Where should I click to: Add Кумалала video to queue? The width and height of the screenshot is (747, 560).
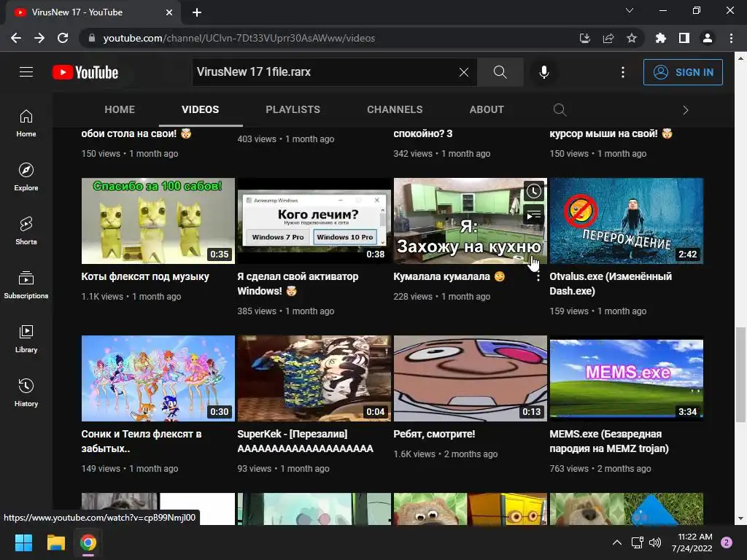pos(533,216)
